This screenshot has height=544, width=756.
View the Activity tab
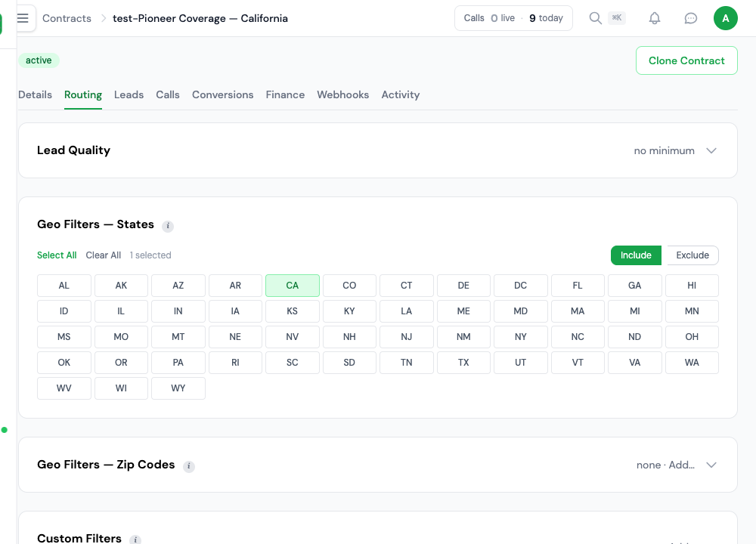(400, 95)
